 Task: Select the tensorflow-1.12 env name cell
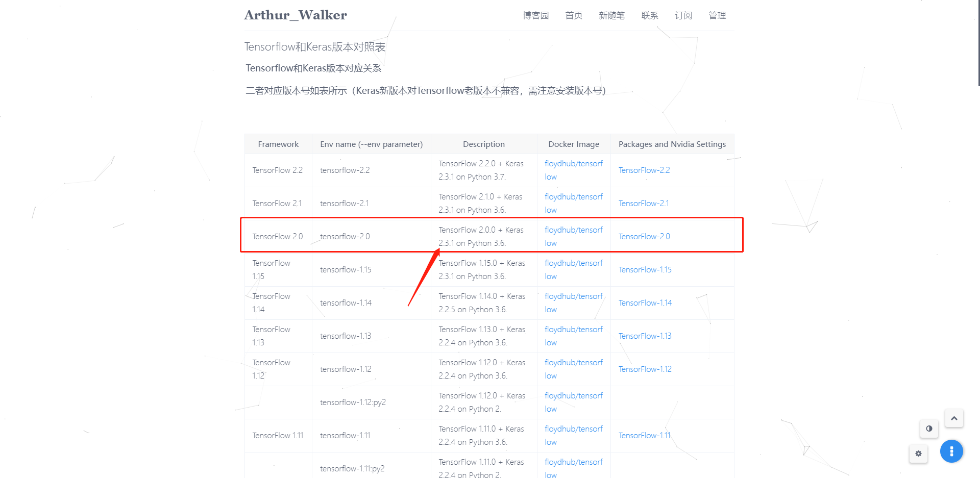point(372,369)
